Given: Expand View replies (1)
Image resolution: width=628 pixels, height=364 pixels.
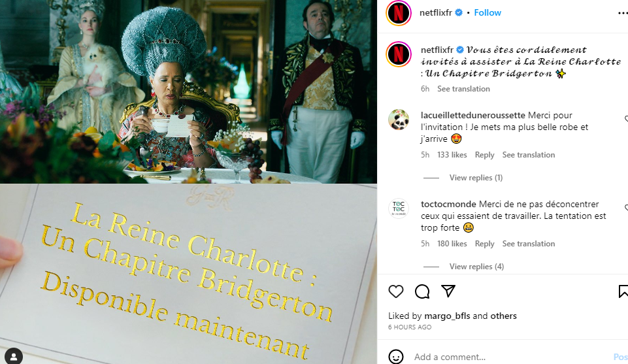Looking at the screenshot, I should 476,177.
